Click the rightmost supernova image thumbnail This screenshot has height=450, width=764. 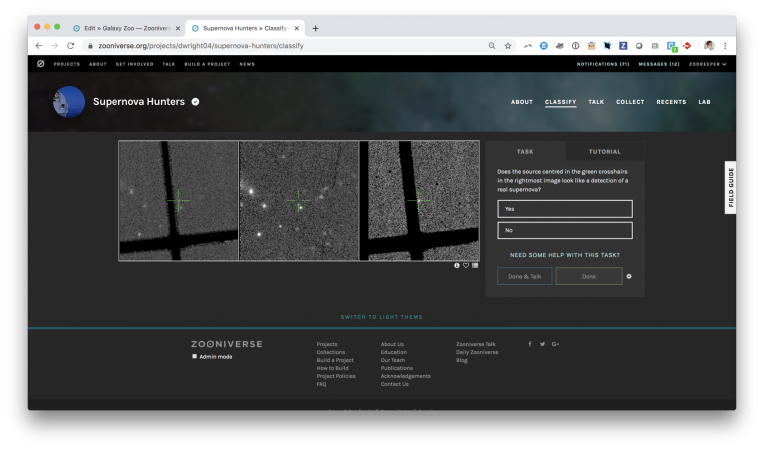point(419,201)
